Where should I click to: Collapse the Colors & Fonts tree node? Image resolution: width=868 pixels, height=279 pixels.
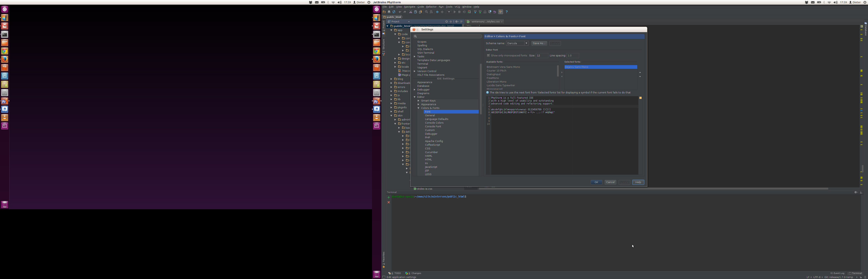coord(418,108)
